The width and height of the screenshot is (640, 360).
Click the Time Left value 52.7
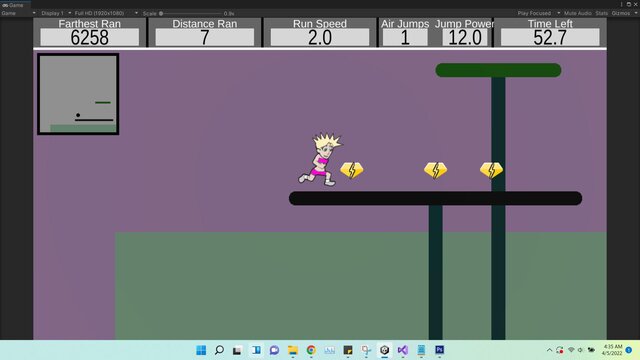tap(550, 38)
